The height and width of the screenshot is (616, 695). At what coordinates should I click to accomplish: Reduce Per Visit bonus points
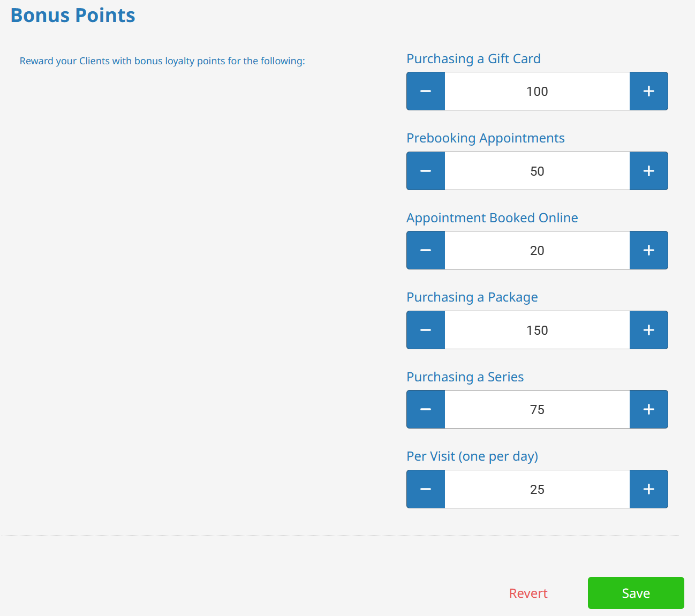[x=426, y=489]
